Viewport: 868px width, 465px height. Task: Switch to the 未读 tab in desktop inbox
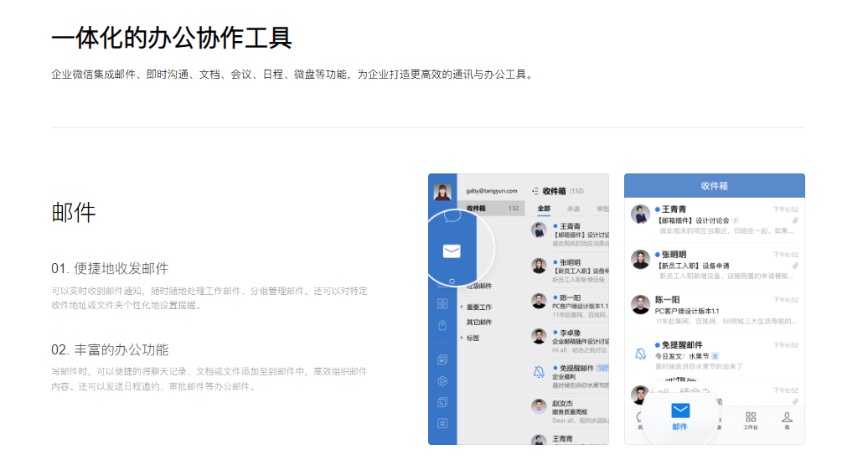pos(573,209)
